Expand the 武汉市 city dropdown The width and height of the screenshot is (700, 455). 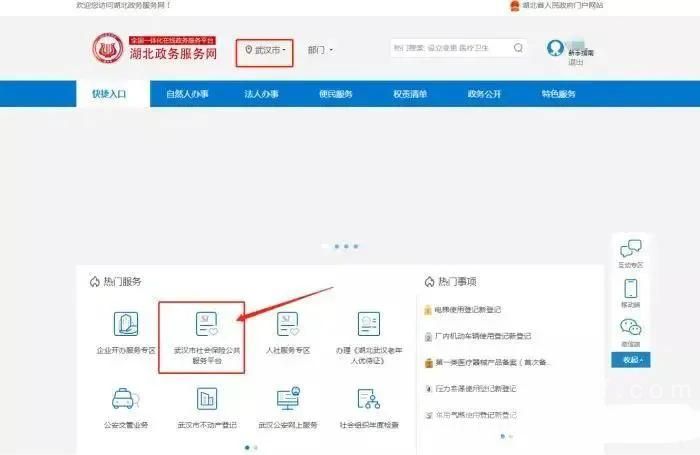[266, 49]
